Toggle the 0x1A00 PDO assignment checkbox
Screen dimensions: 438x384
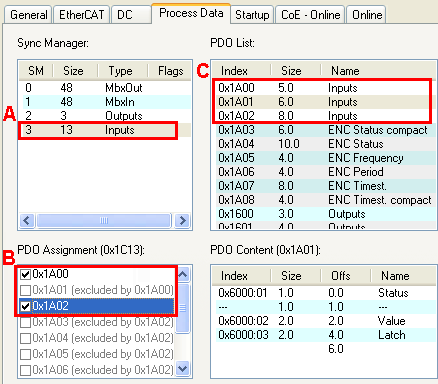point(26,274)
